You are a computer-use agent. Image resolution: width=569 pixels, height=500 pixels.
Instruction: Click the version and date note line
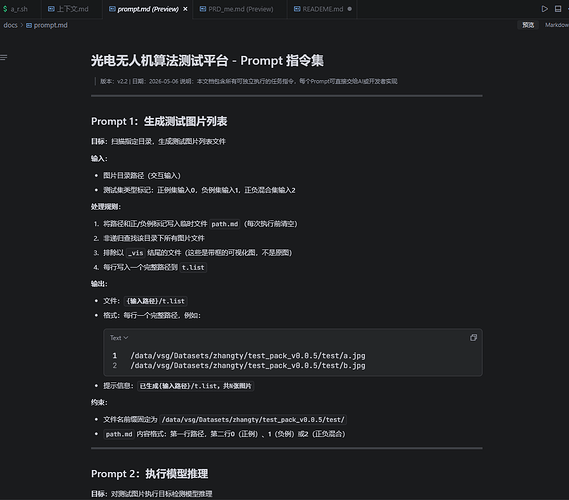[x=249, y=81]
